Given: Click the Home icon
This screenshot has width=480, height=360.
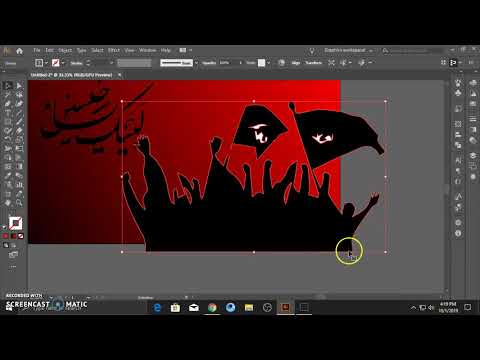Looking at the screenshot, I should pyautogui.click(x=19, y=51).
